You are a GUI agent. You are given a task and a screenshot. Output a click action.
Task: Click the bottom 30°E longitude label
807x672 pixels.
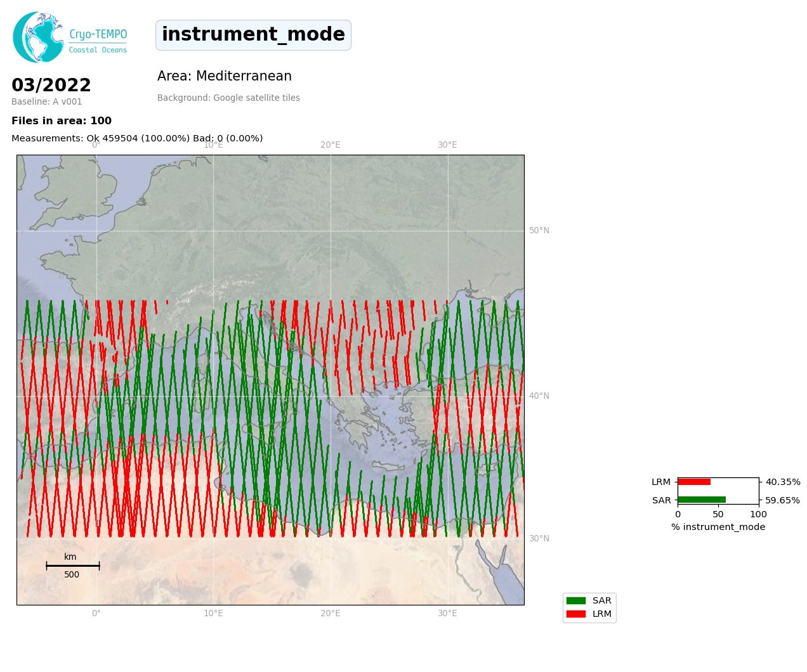pos(448,614)
